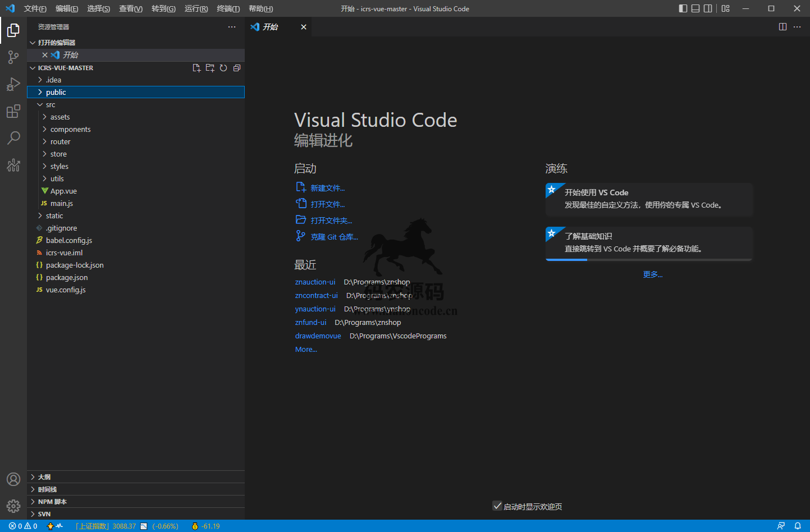Open the 了解基础知识 walkthrough card

pos(649,244)
